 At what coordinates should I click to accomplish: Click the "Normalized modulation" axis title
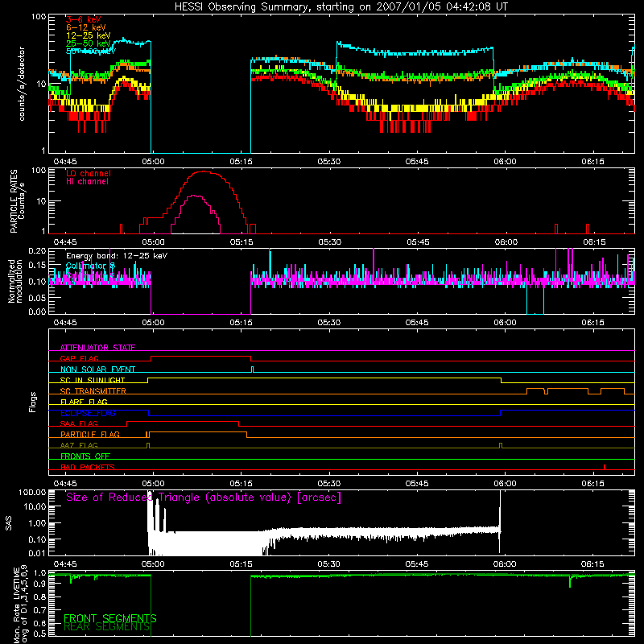click(x=15, y=281)
